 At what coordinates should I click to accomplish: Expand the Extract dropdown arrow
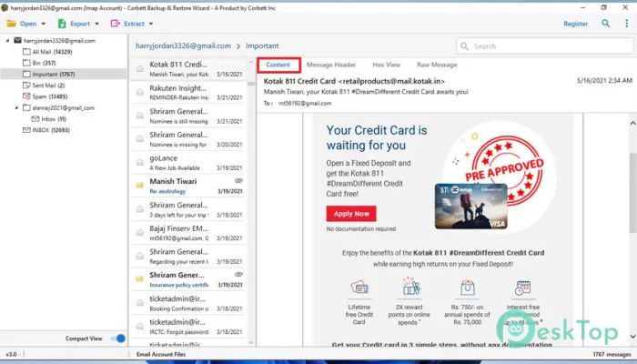pyautogui.click(x=151, y=24)
